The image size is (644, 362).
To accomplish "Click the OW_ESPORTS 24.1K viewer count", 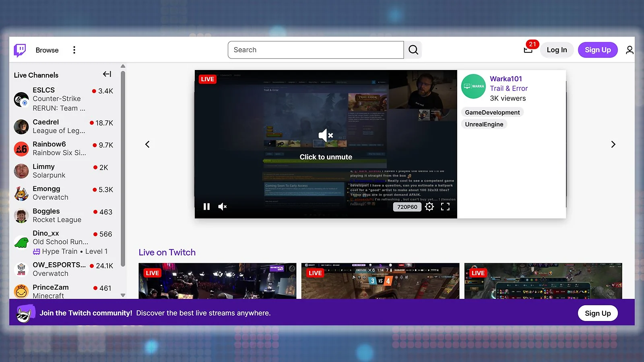I will click(101, 266).
